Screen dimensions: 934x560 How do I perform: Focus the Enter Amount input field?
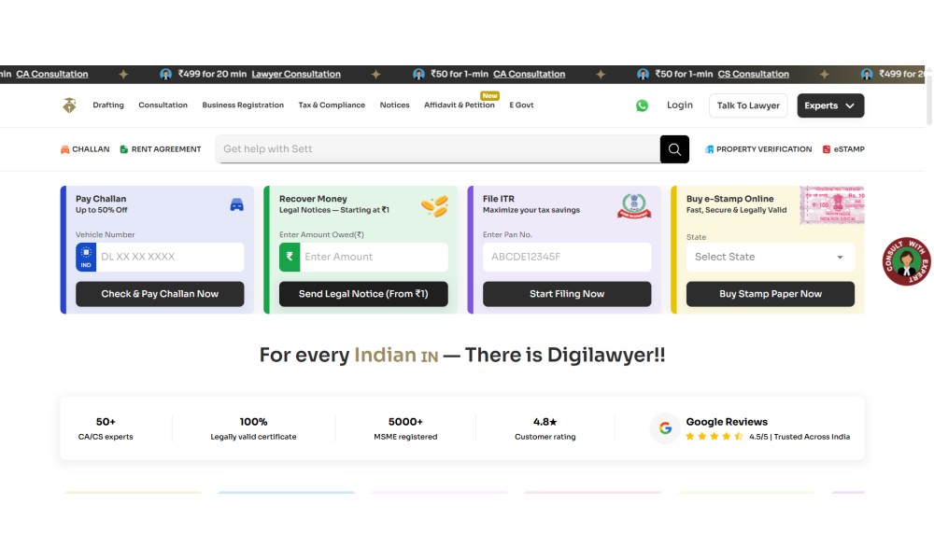pyautogui.click(x=374, y=257)
